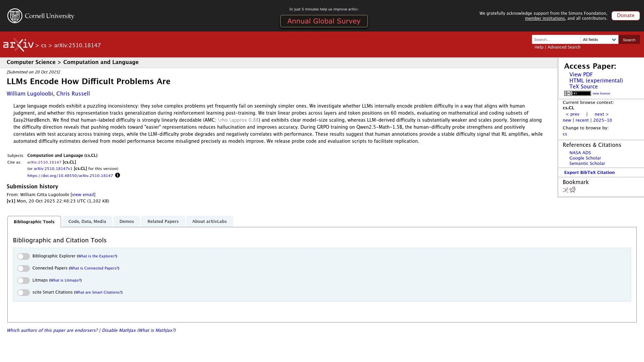Click the Donate button

point(626,16)
